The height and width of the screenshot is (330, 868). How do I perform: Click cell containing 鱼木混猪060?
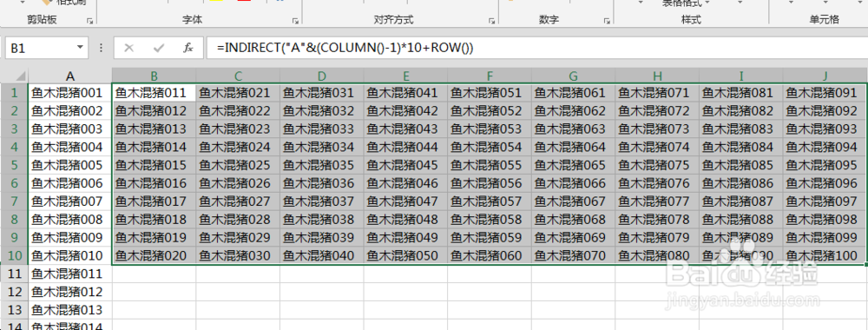(x=490, y=255)
